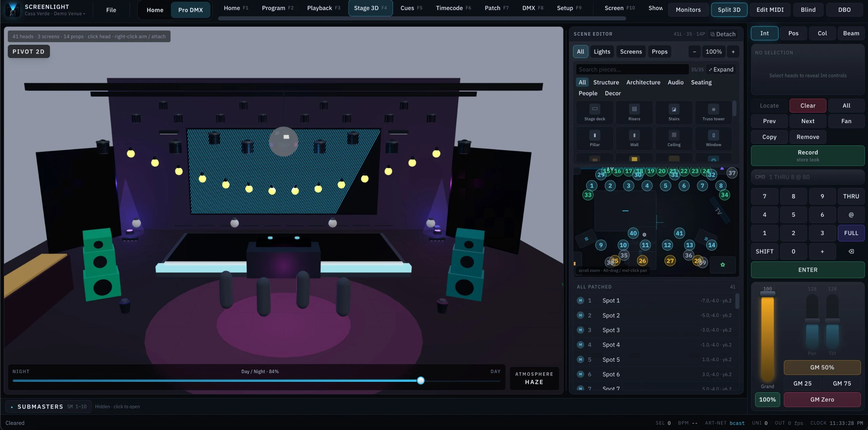Open the File menu
The height and width of the screenshot is (430, 868).
pyautogui.click(x=111, y=10)
